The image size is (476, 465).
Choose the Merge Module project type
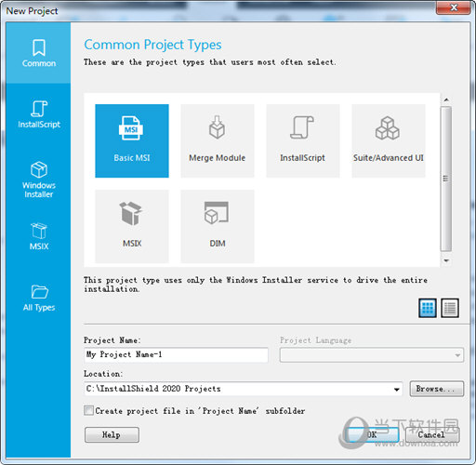[x=218, y=140]
